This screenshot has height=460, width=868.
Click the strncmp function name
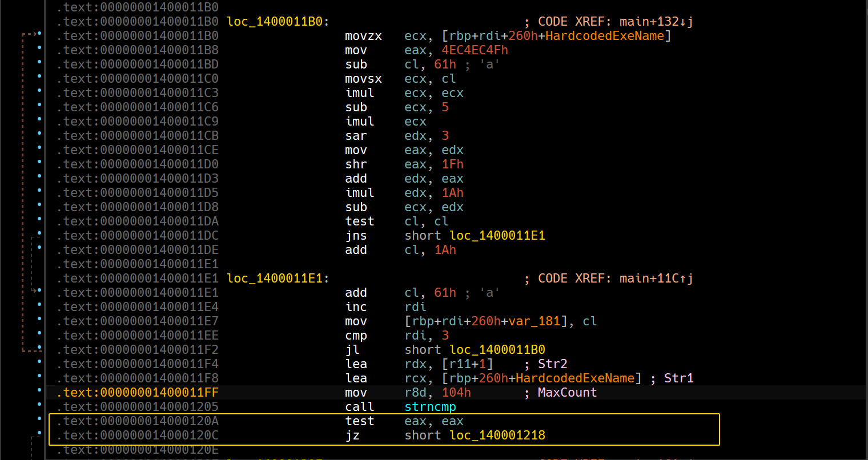430,407
